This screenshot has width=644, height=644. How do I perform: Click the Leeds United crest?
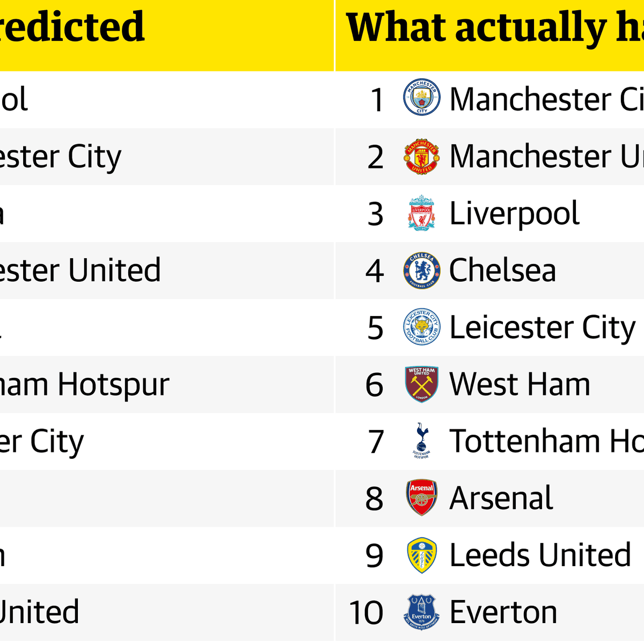click(421, 555)
